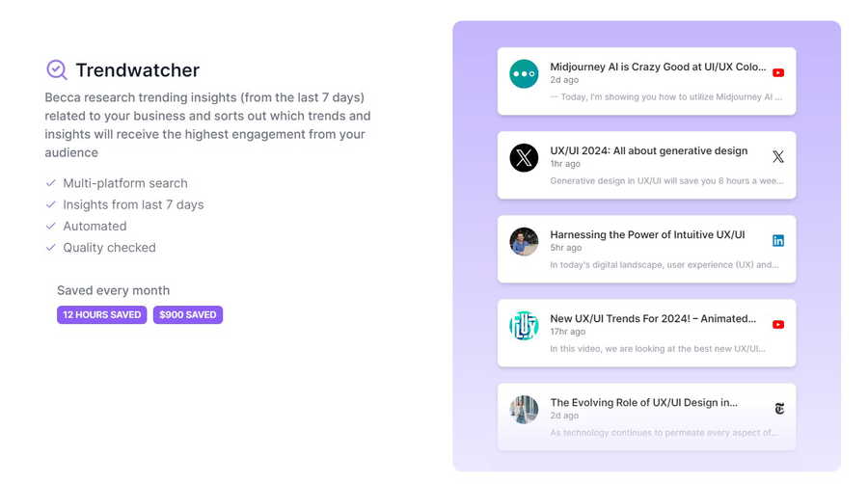868x484 pixels.
Task: Click checkmark next to Automated
Action: 51,227
